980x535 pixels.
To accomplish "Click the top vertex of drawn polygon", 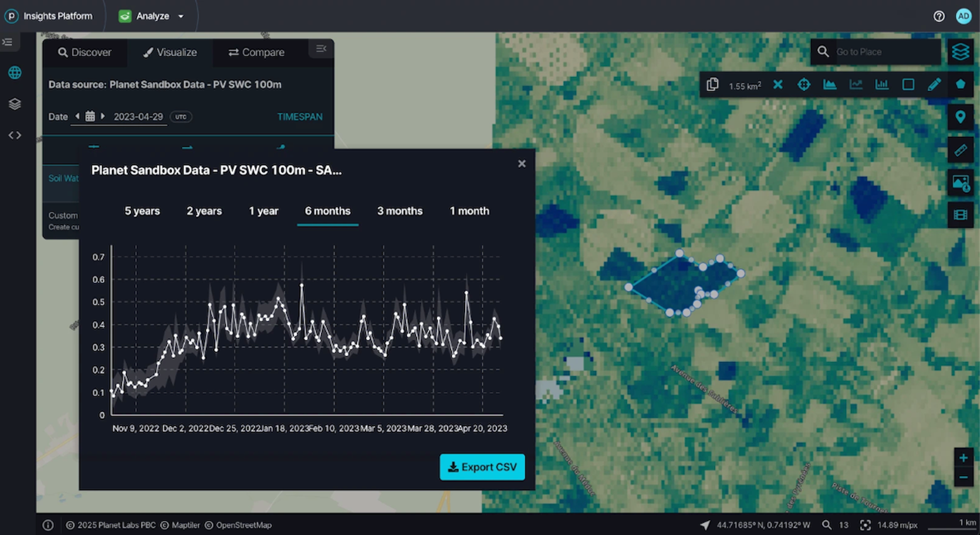I will 679,253.
